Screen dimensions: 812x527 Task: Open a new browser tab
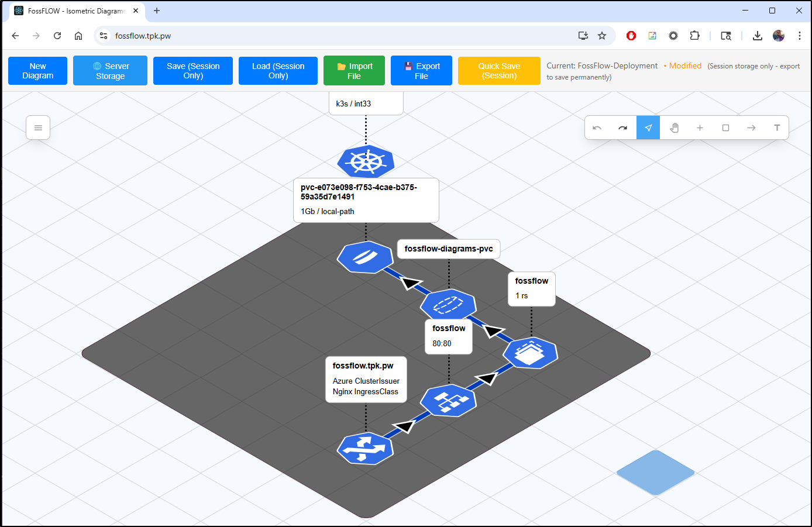pos(157,11)
